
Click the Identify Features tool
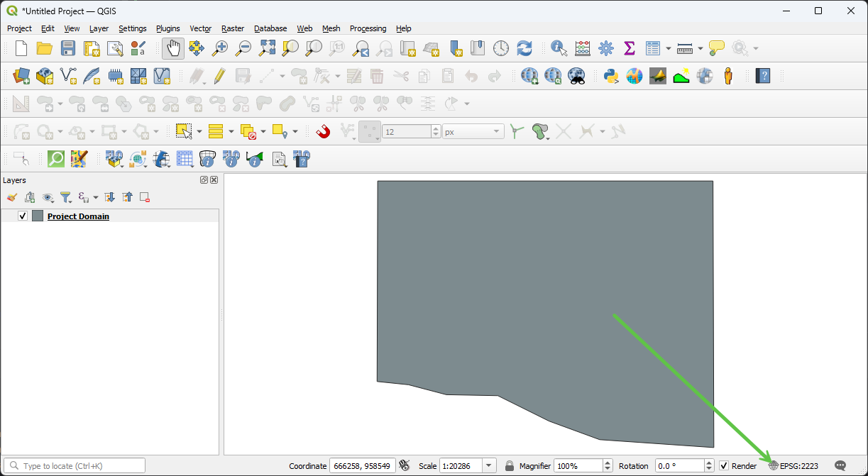[x=559, y=48]
